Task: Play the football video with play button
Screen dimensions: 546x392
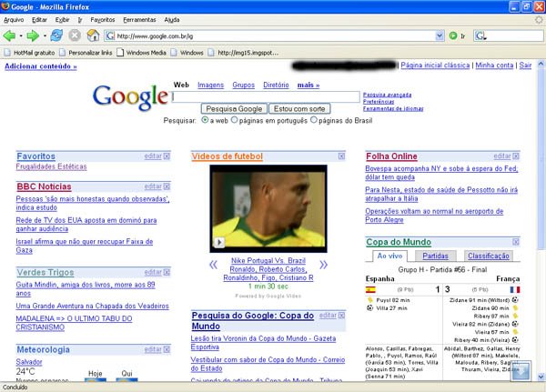Action: (219, 242)
